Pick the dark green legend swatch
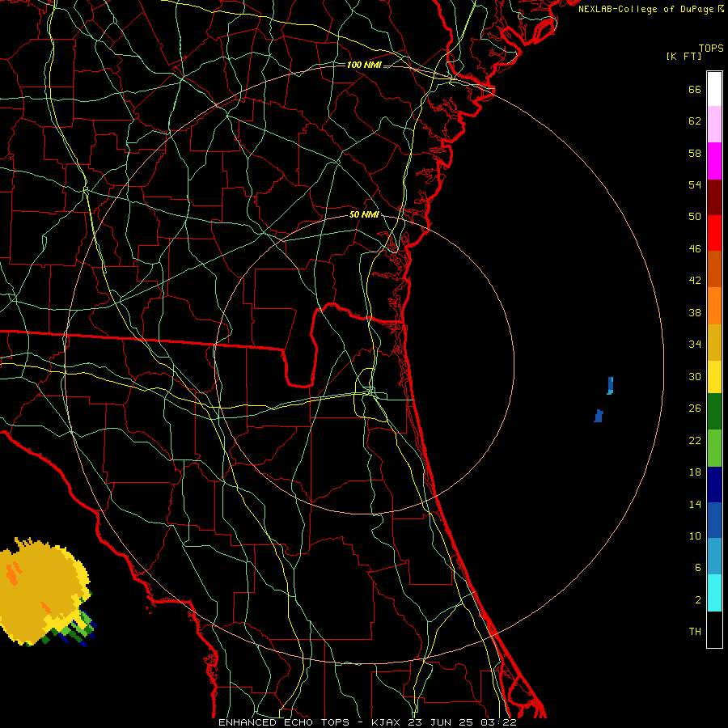 click(x=714, y=412)
